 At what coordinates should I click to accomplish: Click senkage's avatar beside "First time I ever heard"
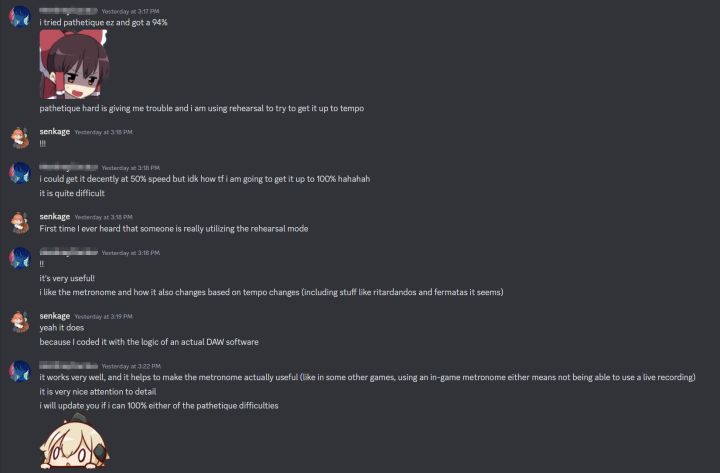(x=18, y=222)
